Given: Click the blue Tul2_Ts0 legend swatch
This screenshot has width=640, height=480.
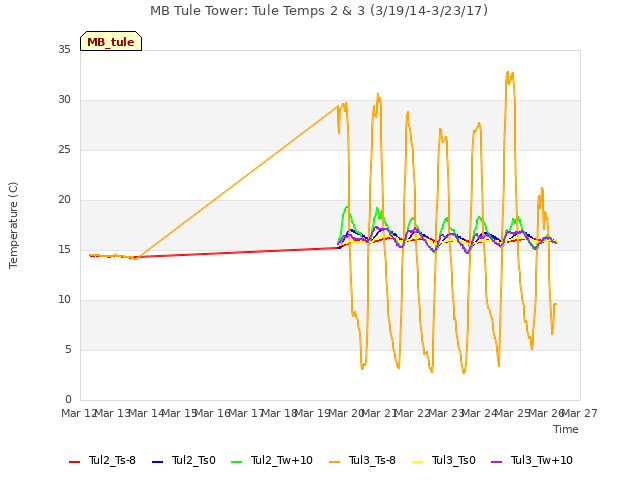Looking at the screenshot, I should click(158, 462).
